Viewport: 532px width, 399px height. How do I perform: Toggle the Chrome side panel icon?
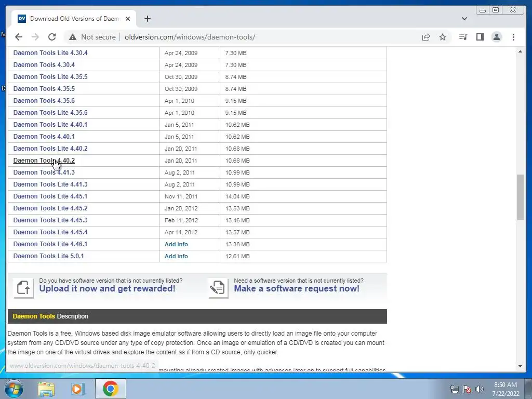pos(480,37)
